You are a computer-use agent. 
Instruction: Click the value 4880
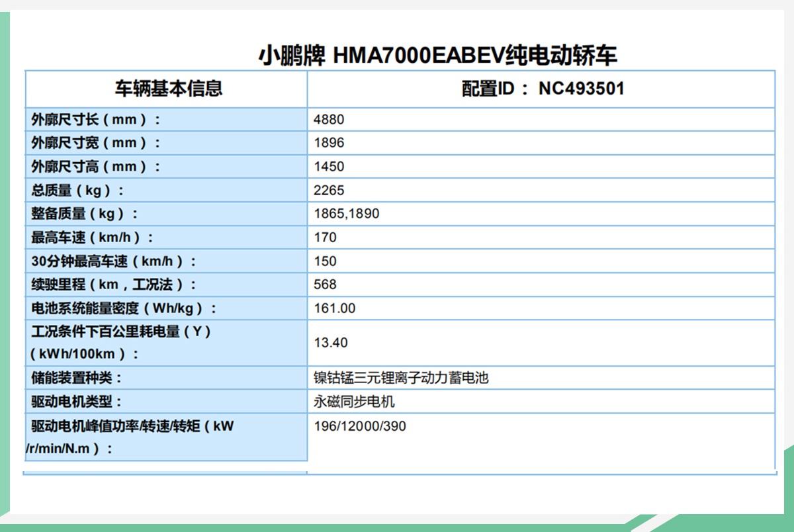[x=324, y=119]
